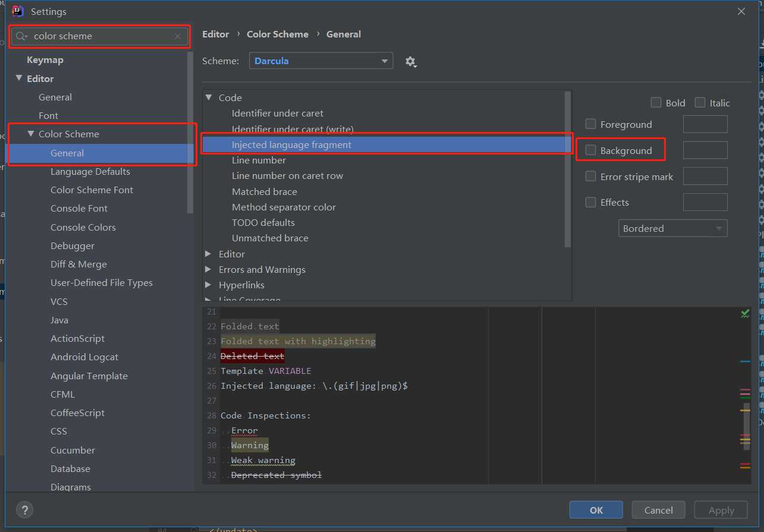Click the Cancel button
This screenshot has width=764, height=532.
(659, 510)
